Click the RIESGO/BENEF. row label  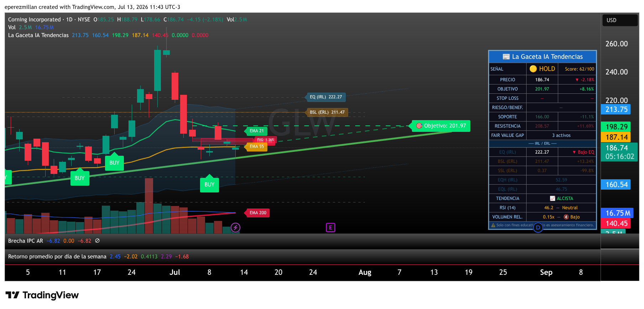click(x=507, y=108)
